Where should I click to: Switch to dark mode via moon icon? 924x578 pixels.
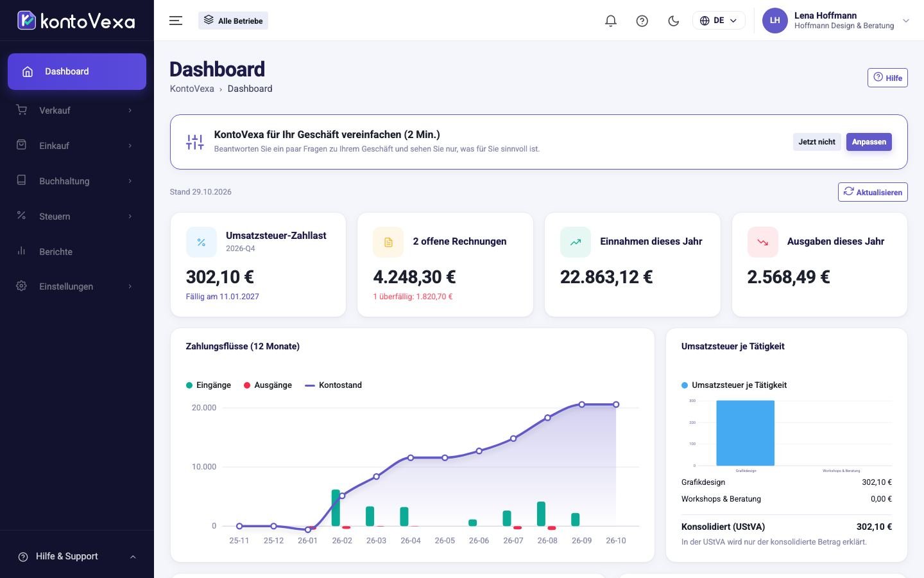[x=673, y=21]
